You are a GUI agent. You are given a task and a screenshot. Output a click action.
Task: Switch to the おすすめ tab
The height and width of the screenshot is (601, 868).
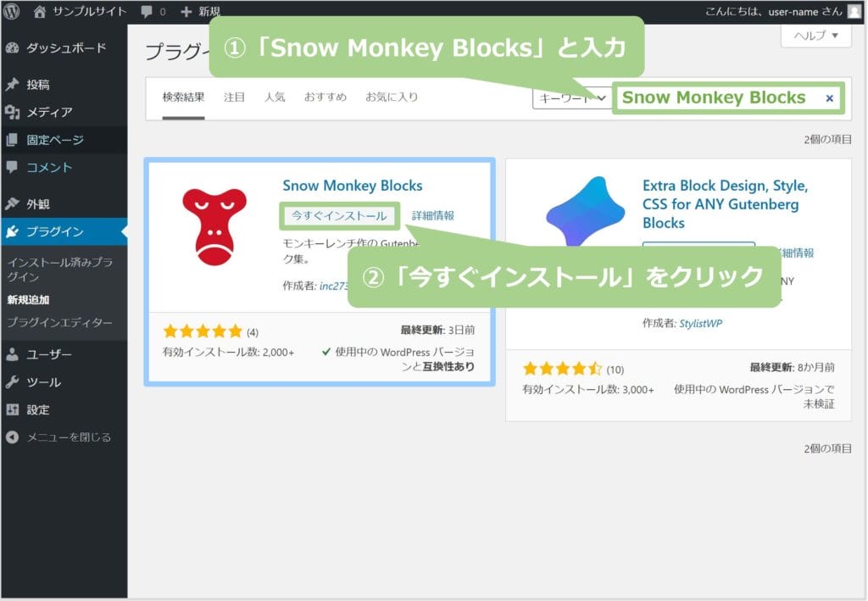pos(325,97)
